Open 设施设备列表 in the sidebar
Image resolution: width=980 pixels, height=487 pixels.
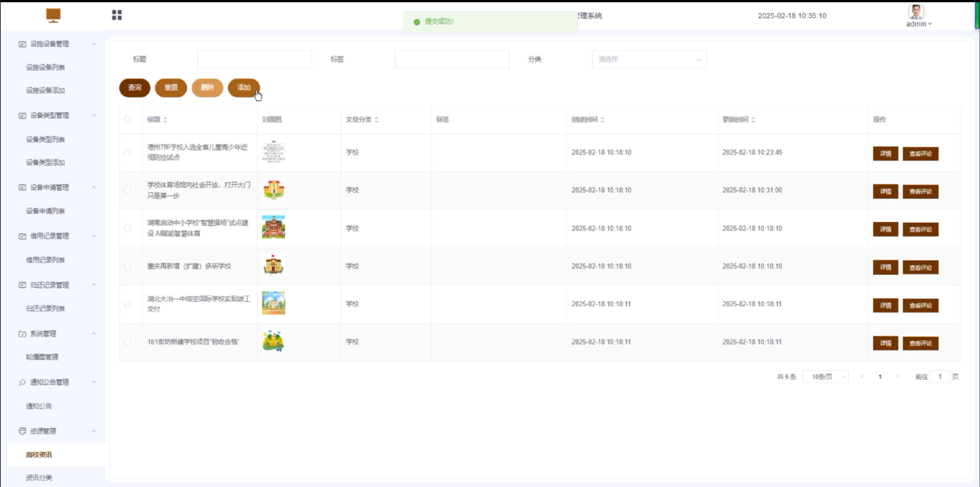[x=45, y=67]
